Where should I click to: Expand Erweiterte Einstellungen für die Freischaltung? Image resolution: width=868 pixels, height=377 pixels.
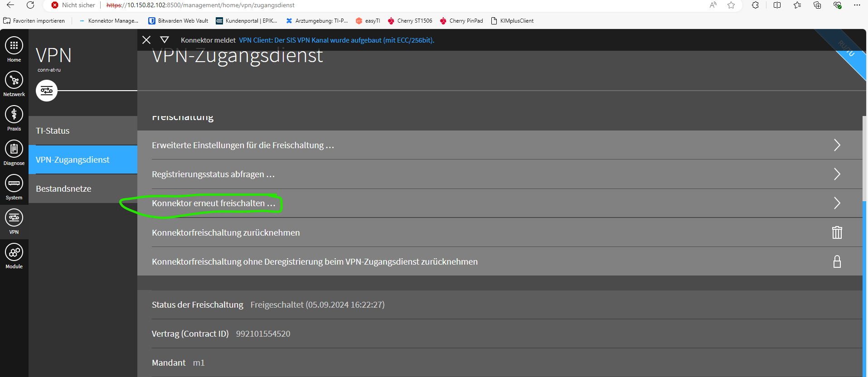coord(837,145)
